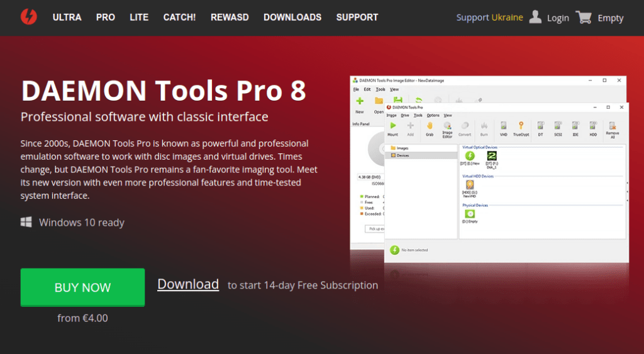Viewport: 644px width, 354px height.
Task: Open the Drive menu
Action: pyautogui.click(x=405, y=116)
